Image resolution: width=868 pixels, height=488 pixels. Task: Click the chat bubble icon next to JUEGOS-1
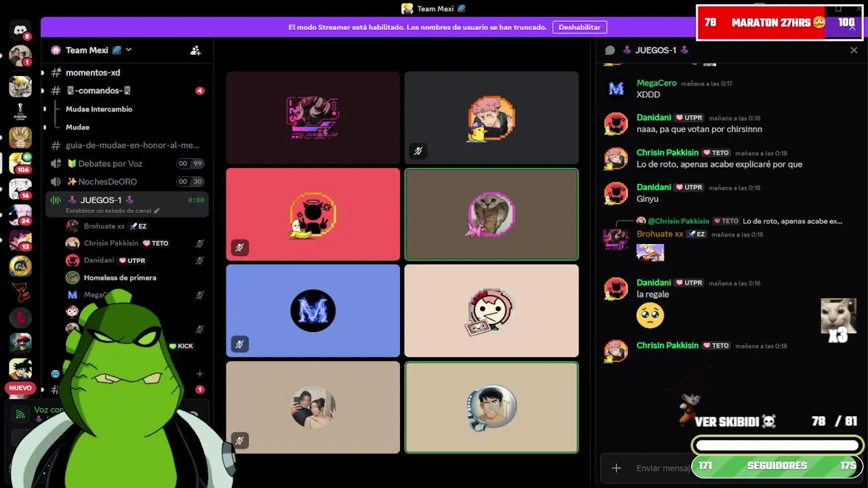coord(610,50)
